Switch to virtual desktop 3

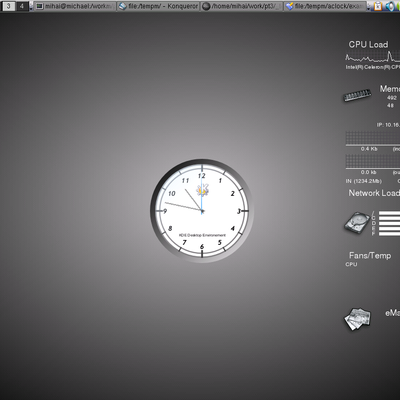pyautogui.click(x=8, y=6)
